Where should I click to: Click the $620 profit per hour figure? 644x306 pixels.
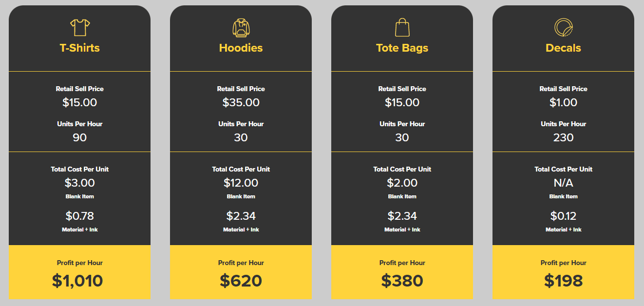pos(241,281)
